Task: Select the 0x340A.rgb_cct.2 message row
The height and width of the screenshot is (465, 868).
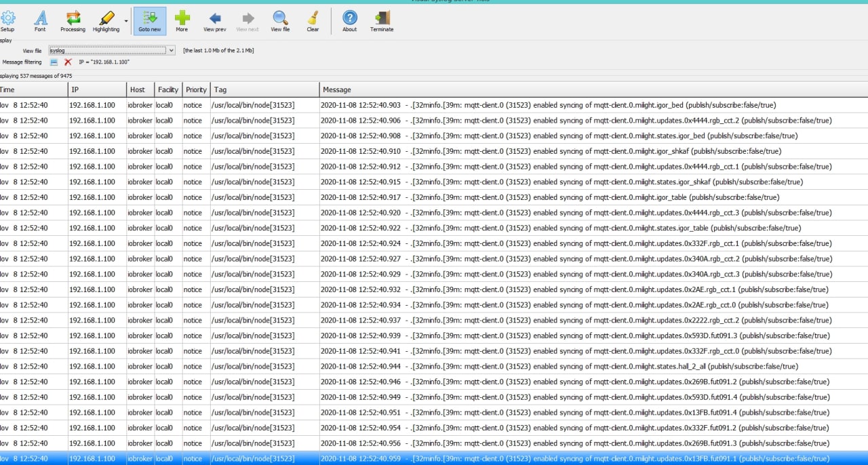Action: tap(434, 259)
